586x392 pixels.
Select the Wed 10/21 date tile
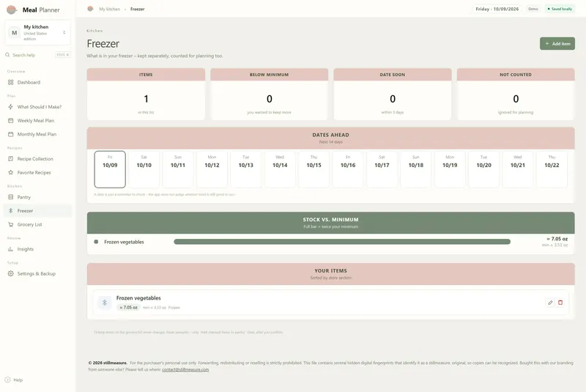coord(518,169)
